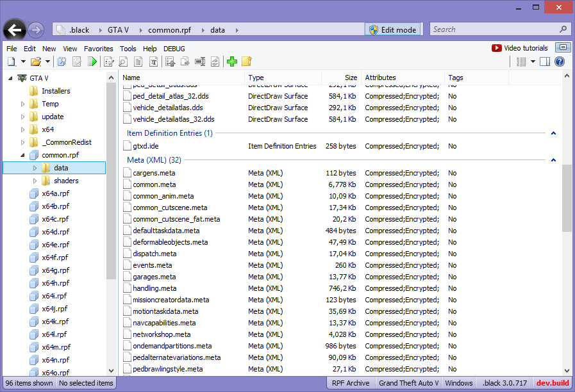
Task: Open the view mode dropdown arrow
Action: click(533, 62)
